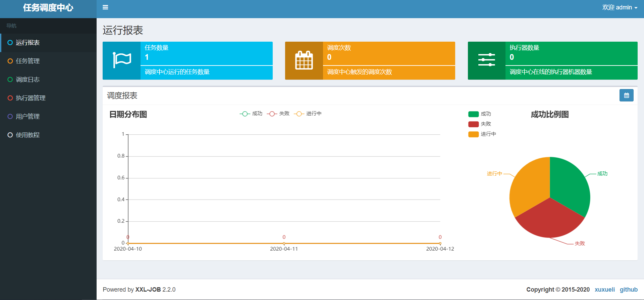Click the 调度中心运行的任务数量 description text

(x=177, y=72)
